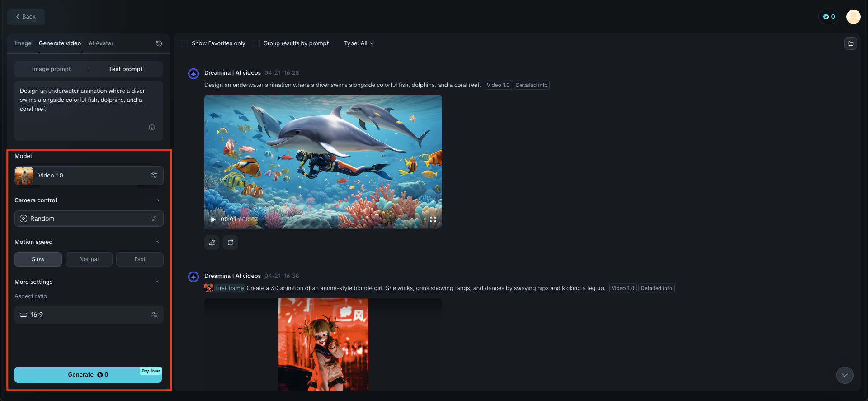Click the Aspect ratio label
Screen dimensions: 868x401
click(31, 296)
